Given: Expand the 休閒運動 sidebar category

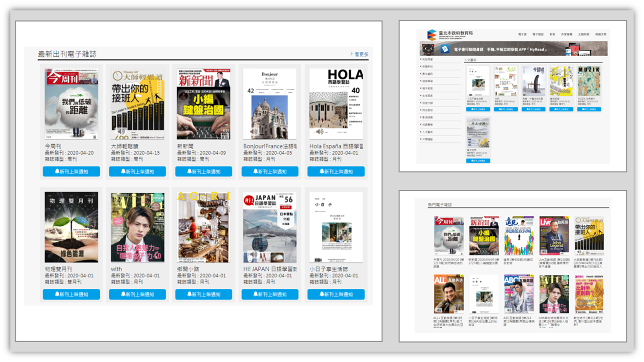Looking at the screenshot, I should pyautogui.click(x=427, y=139).
